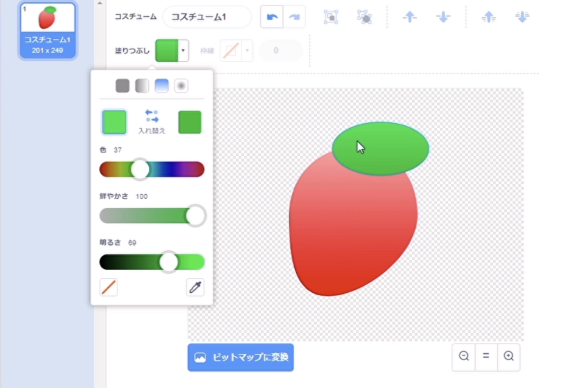588x388 pixels.
Task: Bring shape to the front
Action: point(489,17)
